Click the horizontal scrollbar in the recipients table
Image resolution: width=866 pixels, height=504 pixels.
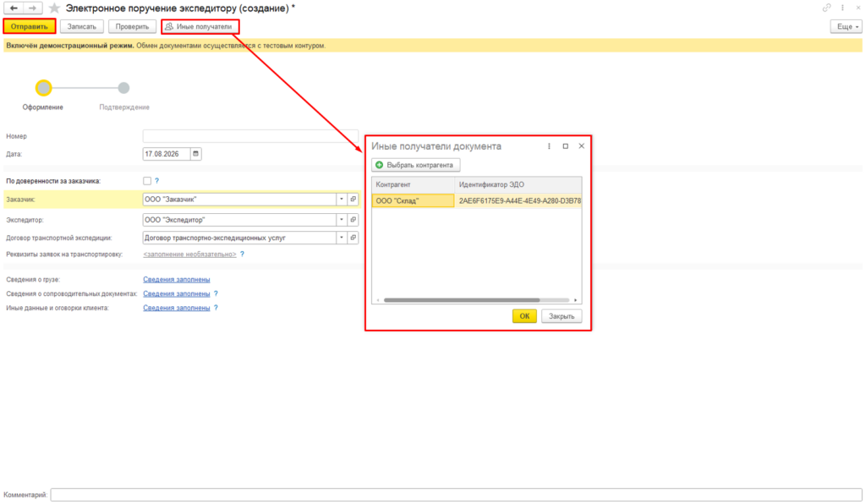pyautogui.click(x=462, y=300)
